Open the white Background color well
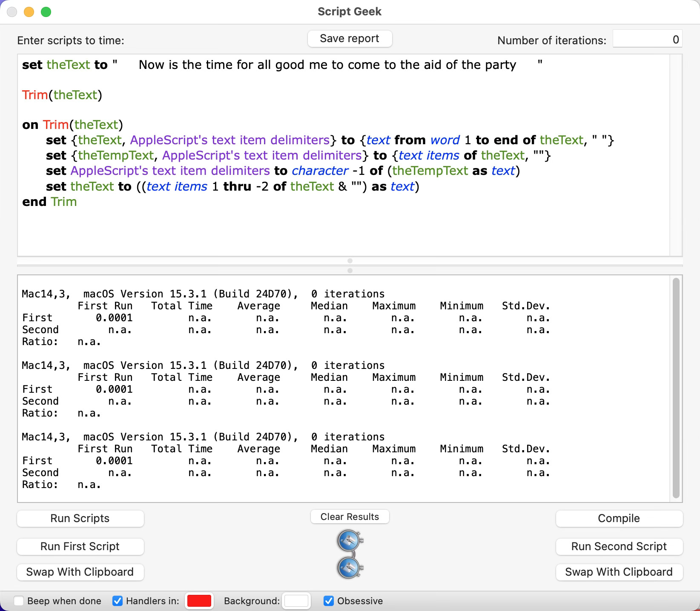This screenshot has height=611, width=700. coord(296,601)
